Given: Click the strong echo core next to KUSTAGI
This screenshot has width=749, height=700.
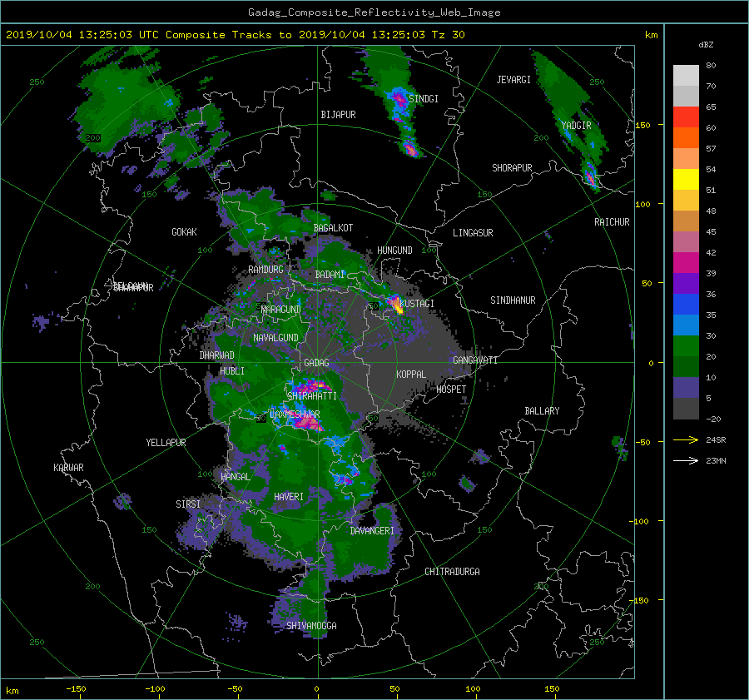Looking at the screenshot, I should (x=396, y=305).
